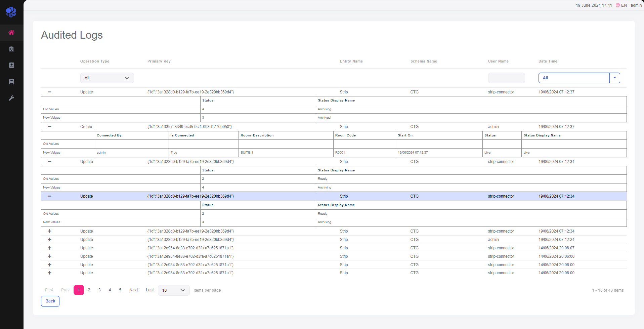Click the building icon in sidebar
Screen dimensions: 644x329
tap(11, 49)
